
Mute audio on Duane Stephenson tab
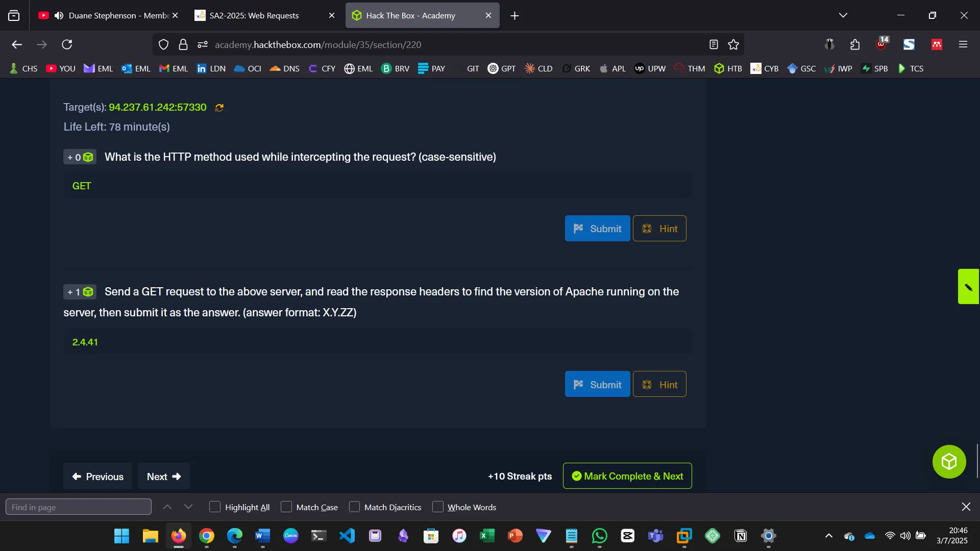pyautogui.click(x=59, y=16)
